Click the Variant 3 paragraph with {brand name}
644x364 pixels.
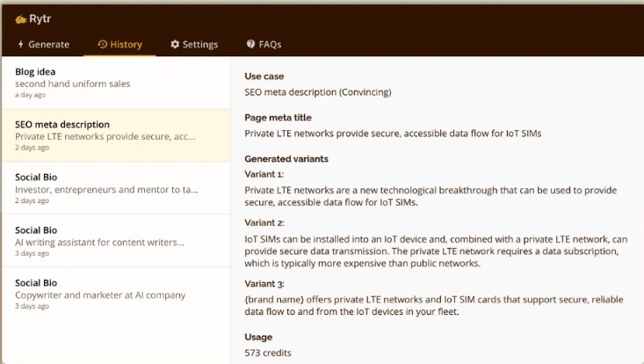click(434, 306)
